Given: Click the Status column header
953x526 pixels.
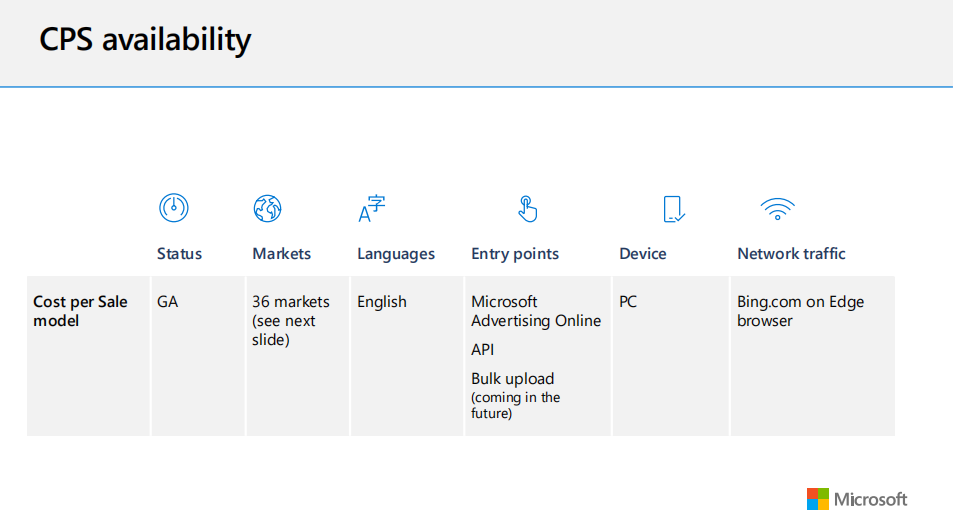Looking at the screenshot, I should click(179, 254).
